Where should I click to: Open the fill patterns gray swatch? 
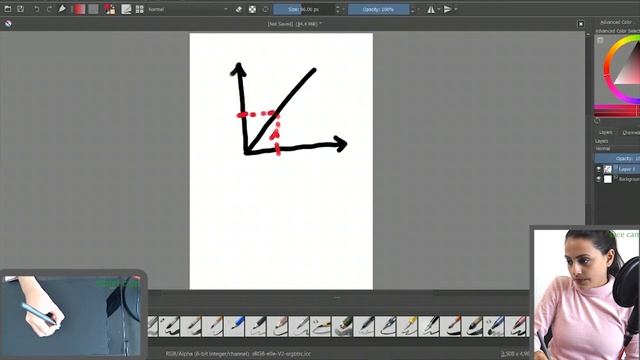93,9
